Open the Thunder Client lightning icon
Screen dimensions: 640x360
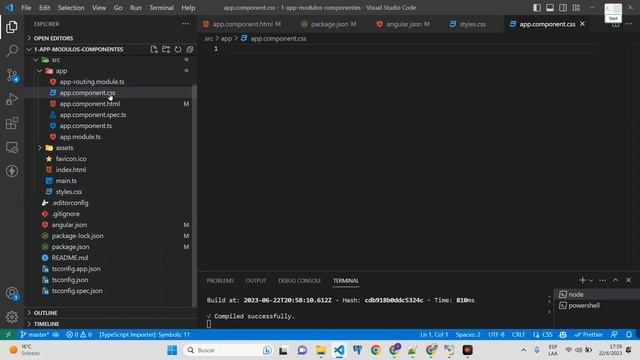[x=12, y=171]
